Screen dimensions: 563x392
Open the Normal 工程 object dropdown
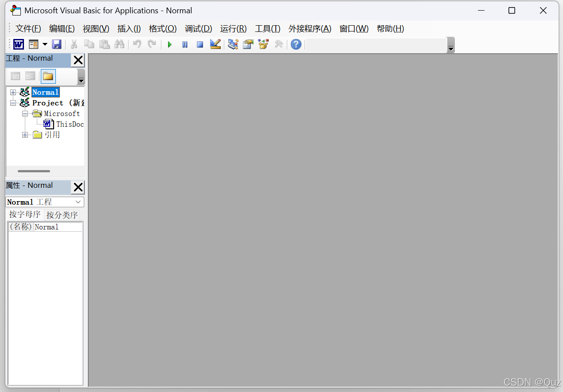pyautogui.click(x=78, y=202)
